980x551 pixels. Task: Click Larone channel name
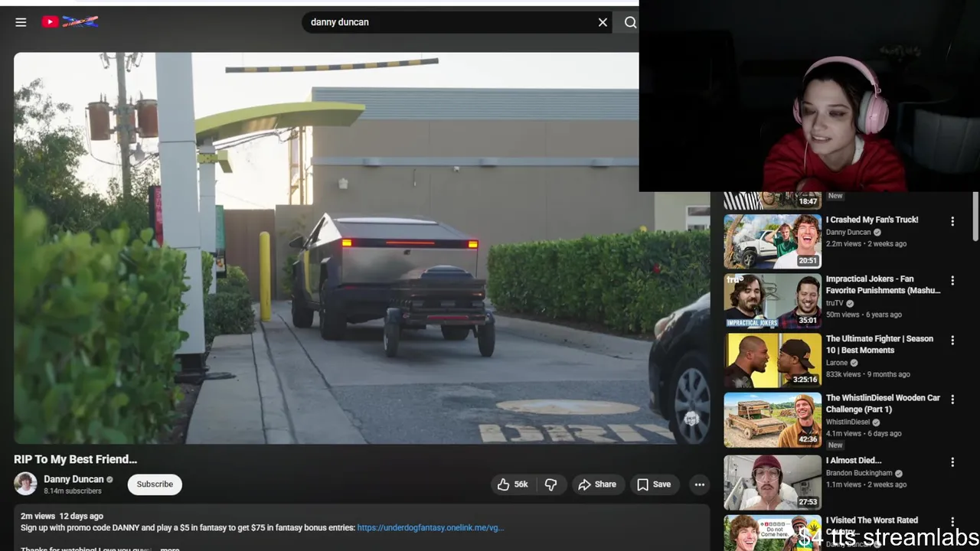[x=837, y=363]
